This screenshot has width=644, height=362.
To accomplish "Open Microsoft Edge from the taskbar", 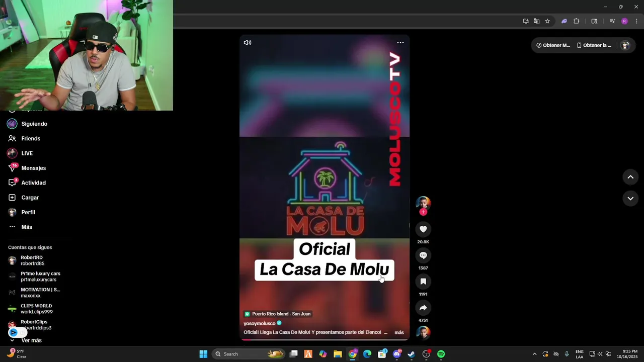I will (x=367, y=354).
